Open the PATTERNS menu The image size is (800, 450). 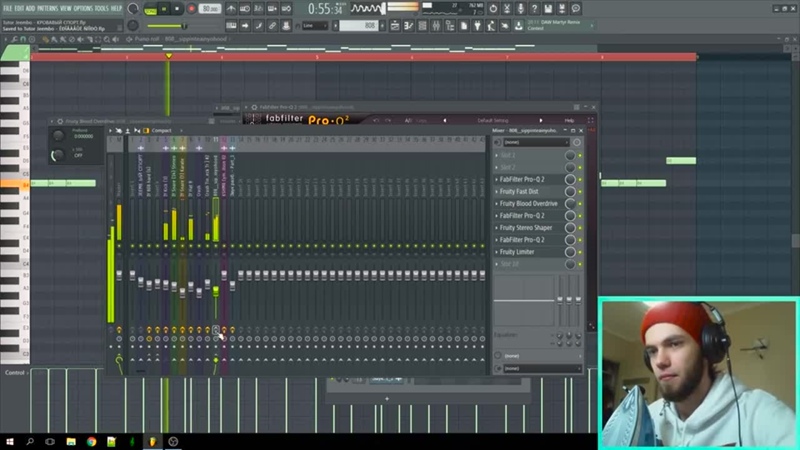coord(47,8)
